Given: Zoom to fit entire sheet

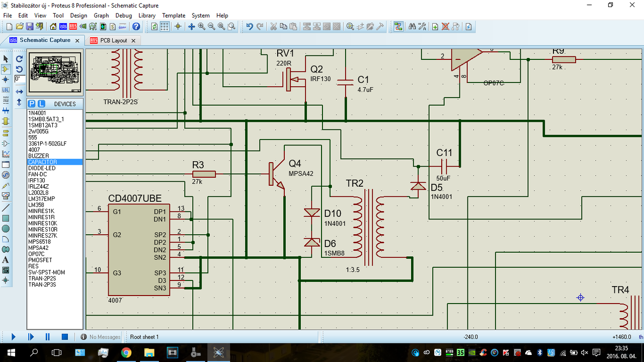Looking at the screenshot, I should (x=221, y=27).
